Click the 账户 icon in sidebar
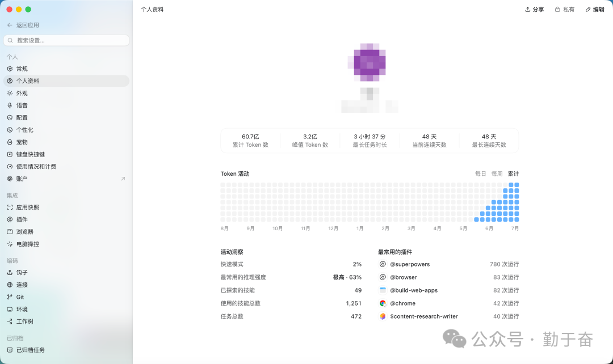 [x=10, y=179]
